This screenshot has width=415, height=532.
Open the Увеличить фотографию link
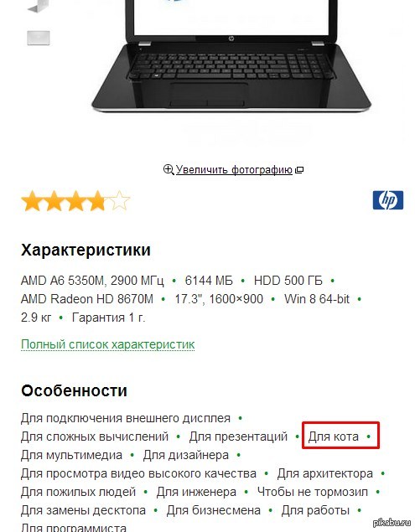(x=234, y=169)
